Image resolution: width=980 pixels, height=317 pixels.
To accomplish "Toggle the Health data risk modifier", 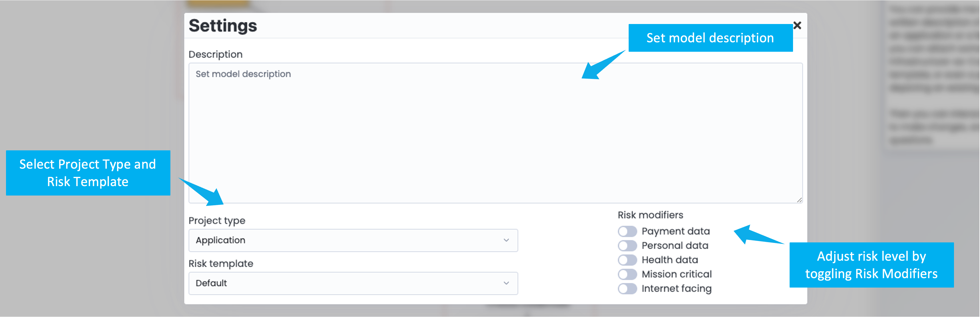I will [627, 260].
